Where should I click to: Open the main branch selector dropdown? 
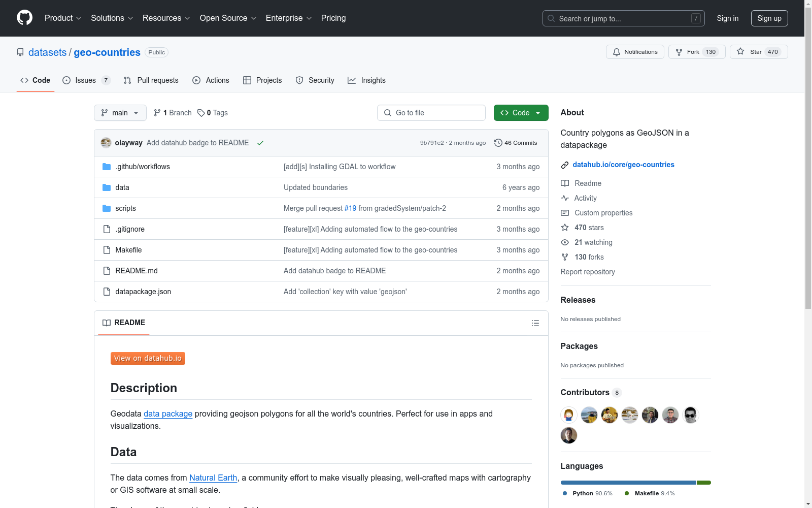pyautogui.click(x=120, y=113)
